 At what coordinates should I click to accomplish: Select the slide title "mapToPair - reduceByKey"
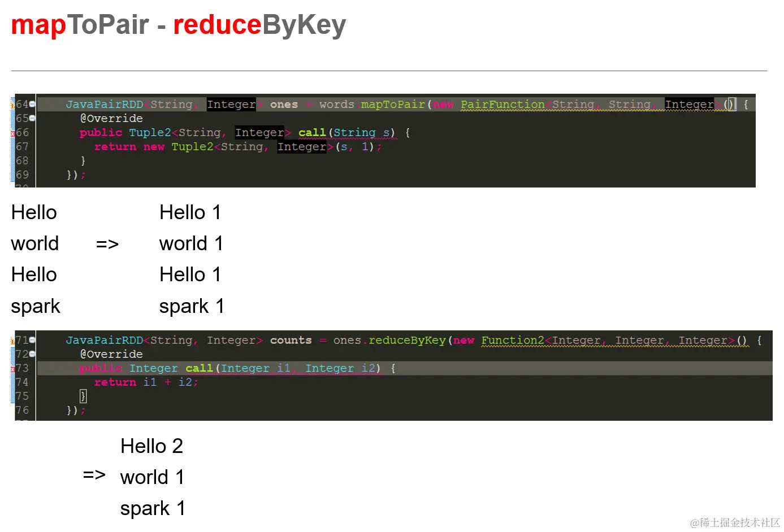tap(179, 25)
